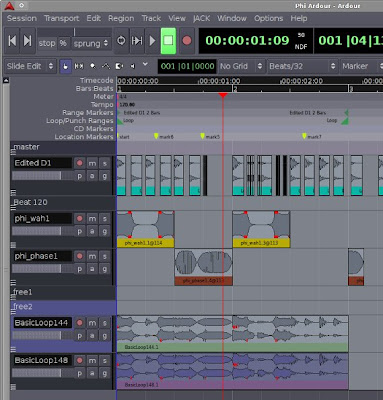Open the JACK menu
This screenshot has height=400, width=383.
pos(201,18)
